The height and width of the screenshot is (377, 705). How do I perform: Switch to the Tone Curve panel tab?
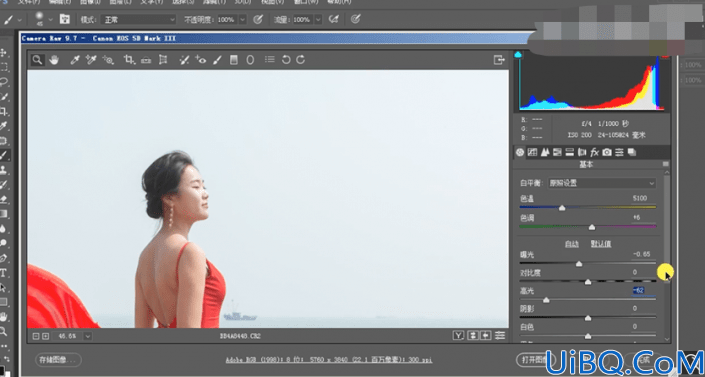click(x=532, y=152)
